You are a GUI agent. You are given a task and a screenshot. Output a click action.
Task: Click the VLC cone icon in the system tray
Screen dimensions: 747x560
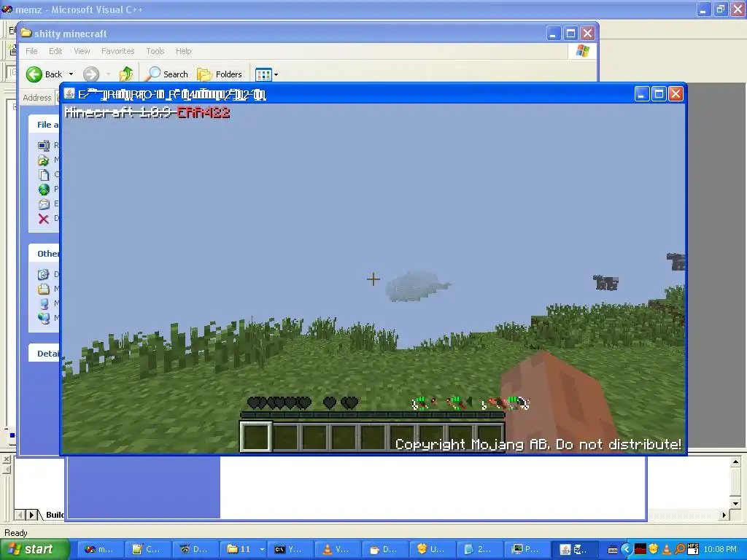coord(667,550)
